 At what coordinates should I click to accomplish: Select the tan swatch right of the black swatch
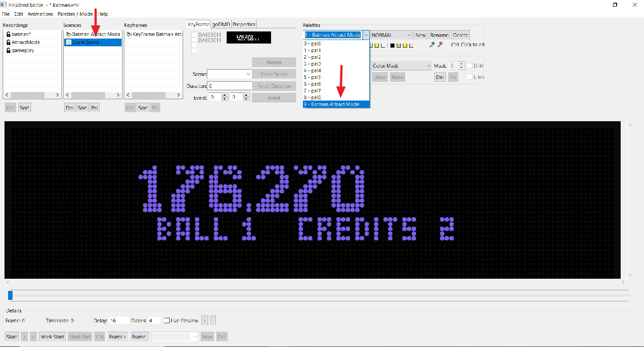[399, 45]
